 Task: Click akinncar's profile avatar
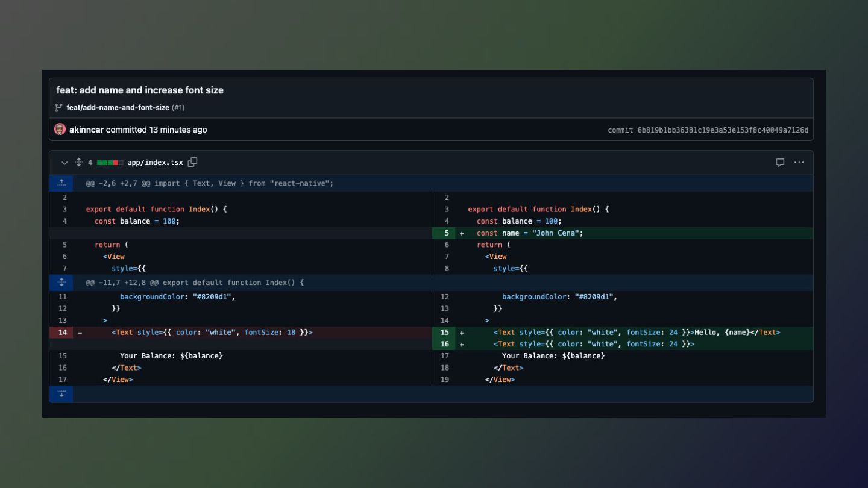click(x=60, y=130)
